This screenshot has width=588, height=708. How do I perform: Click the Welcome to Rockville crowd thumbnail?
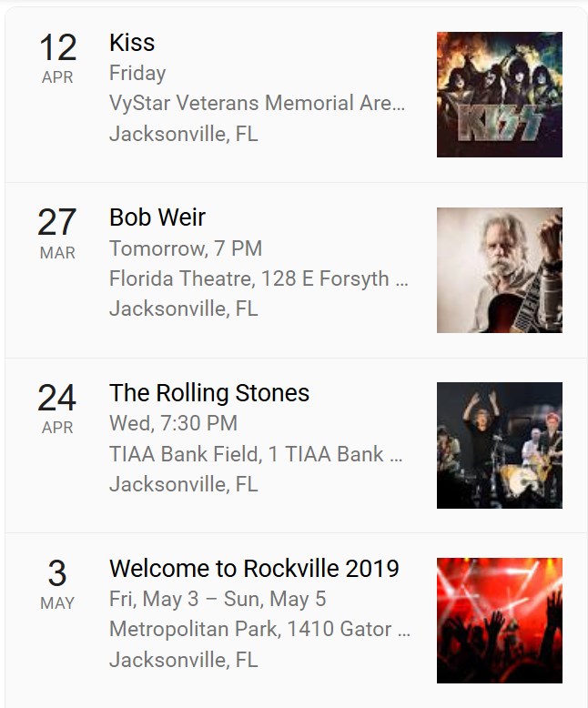tap(499, 621)
